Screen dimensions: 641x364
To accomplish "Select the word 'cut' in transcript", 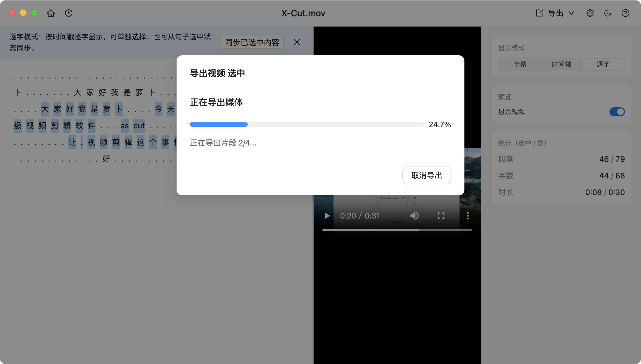I will tap(139, 126).
